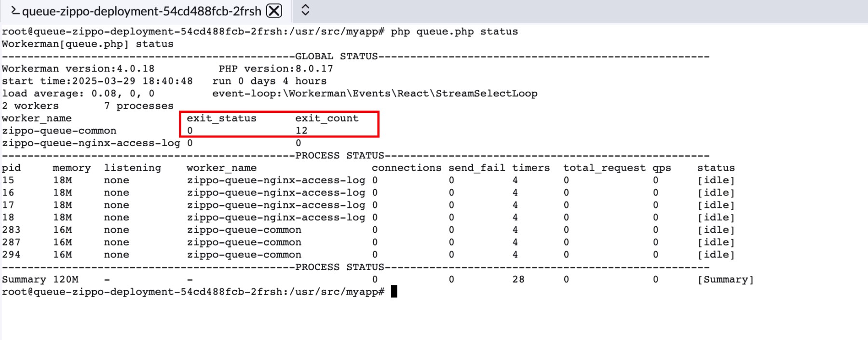Click memory '16M' in pid 287 row
Screen dimensions: 868x340
tap(62, 242)
